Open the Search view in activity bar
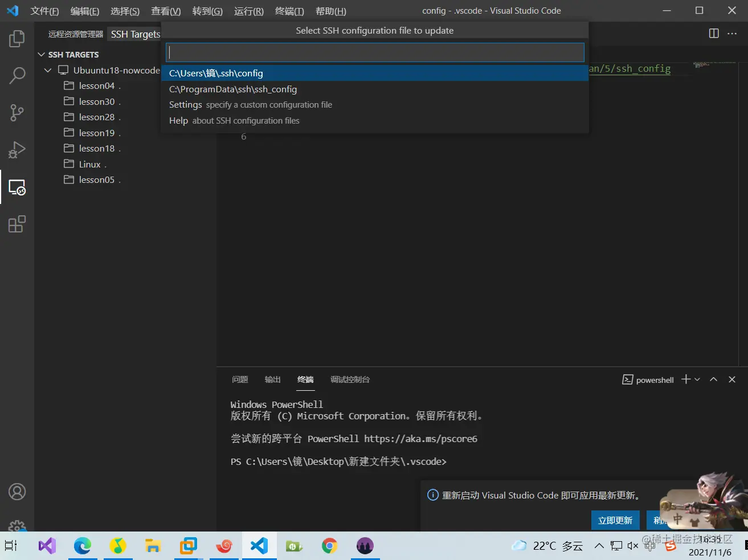This screenshot has width=748, height=560. (x=17, y=76)
